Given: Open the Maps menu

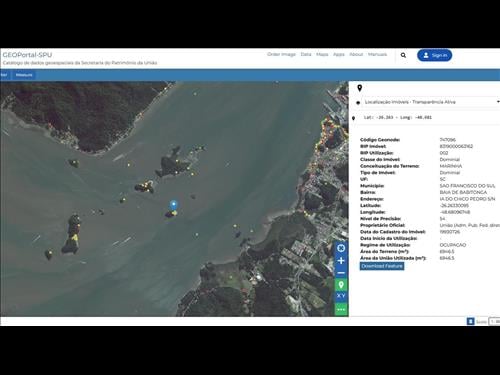Looking at the screenshot, I should [x=322, y=54].
